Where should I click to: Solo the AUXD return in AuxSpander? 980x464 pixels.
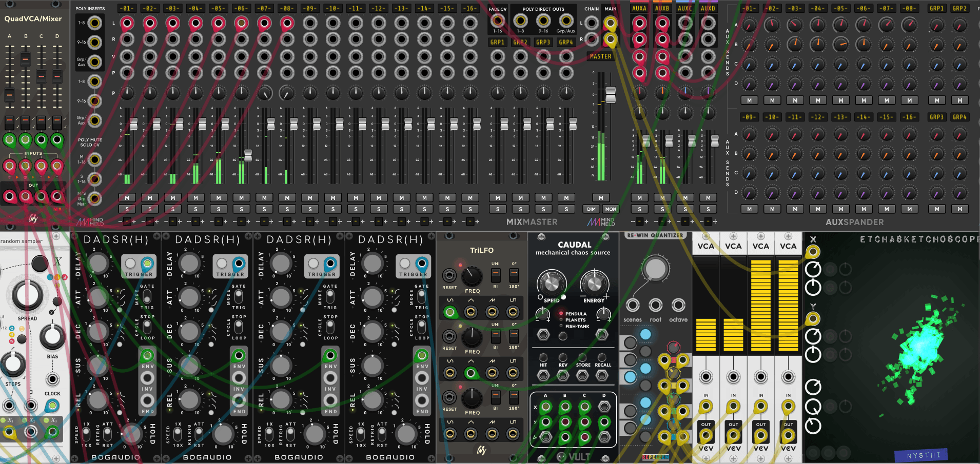[708, 209]
